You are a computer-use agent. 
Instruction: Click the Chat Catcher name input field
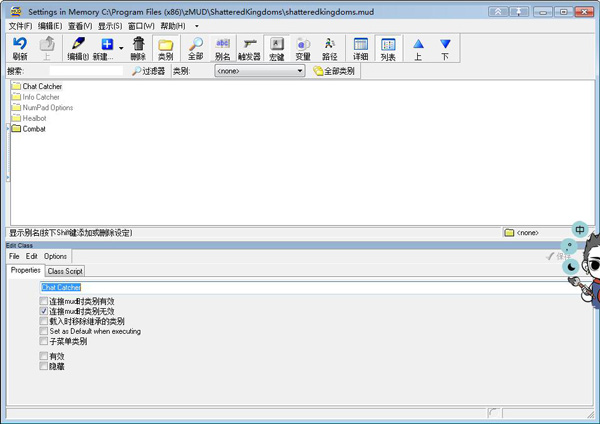point(300,287)
